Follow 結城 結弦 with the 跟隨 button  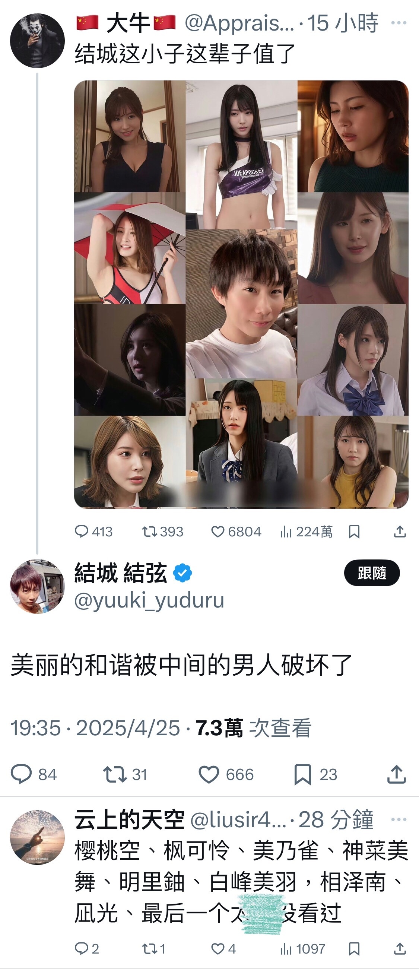coord(372,573)
